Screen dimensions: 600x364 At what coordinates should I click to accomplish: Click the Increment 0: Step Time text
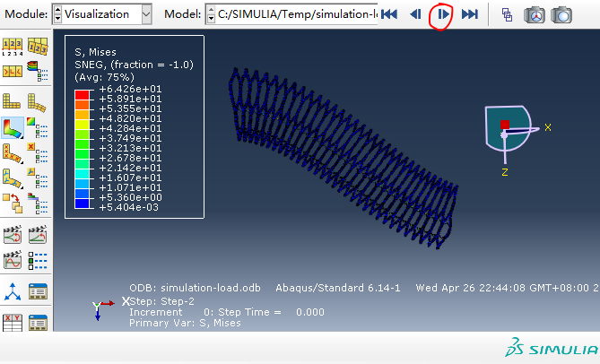pyautogui.click(x=227, y=312)
